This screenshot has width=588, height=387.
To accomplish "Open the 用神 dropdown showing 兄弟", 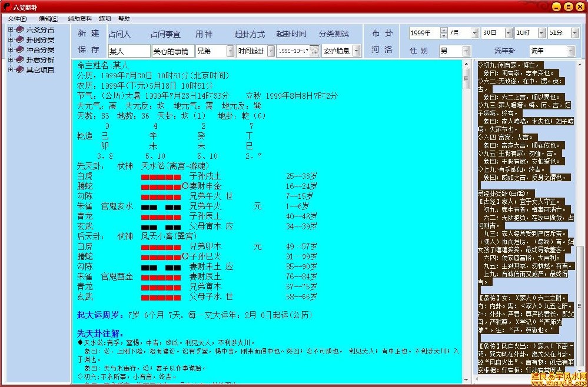I will (230, 51).
